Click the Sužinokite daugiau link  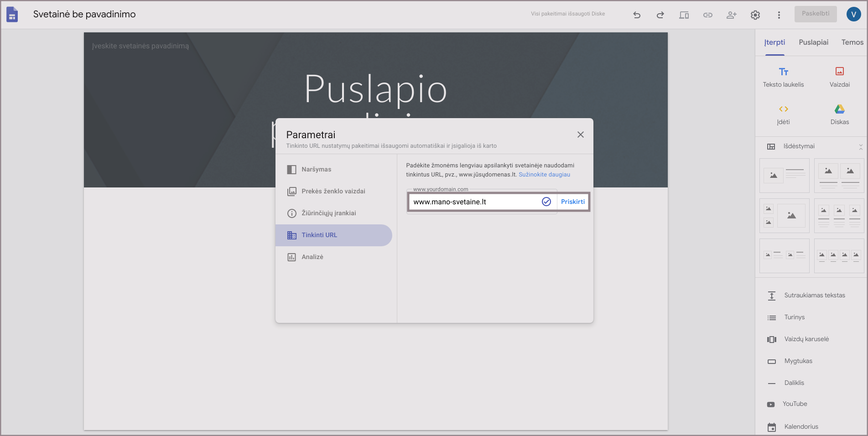coord(544,175)
